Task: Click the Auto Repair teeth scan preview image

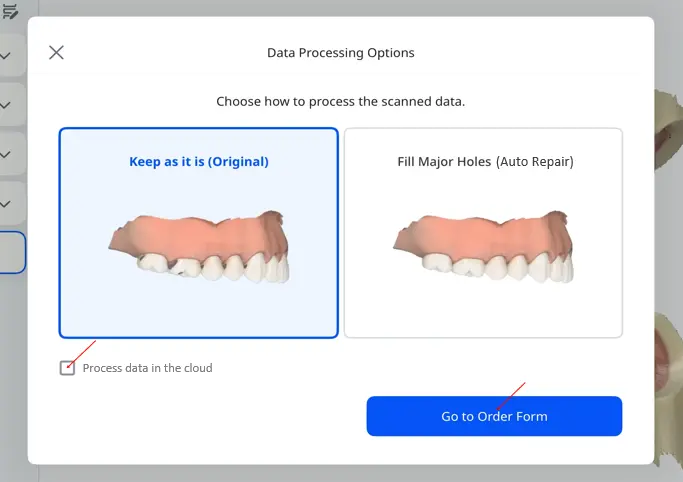Action: (484, 246)
